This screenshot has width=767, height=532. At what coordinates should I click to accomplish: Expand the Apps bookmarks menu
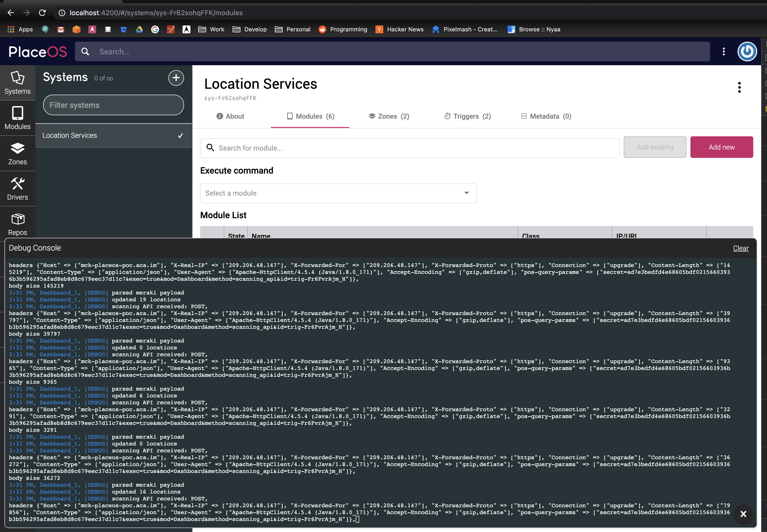(20, 29)
